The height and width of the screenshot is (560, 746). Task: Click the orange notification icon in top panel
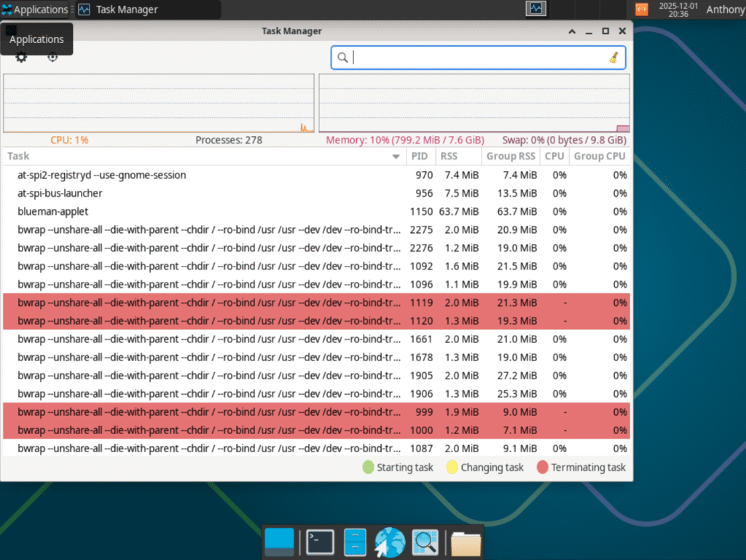pyautogui.click(x=641, y=9)
